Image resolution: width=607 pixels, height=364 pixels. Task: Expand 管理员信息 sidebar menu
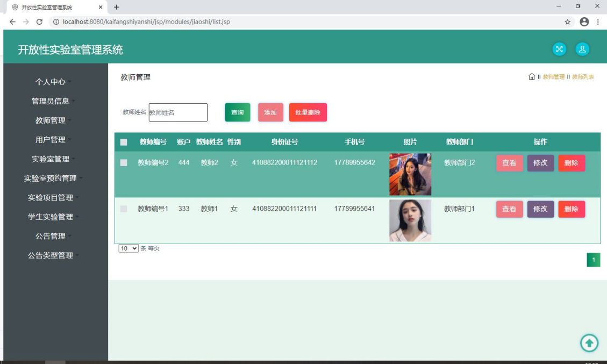(x=51, y=101)
